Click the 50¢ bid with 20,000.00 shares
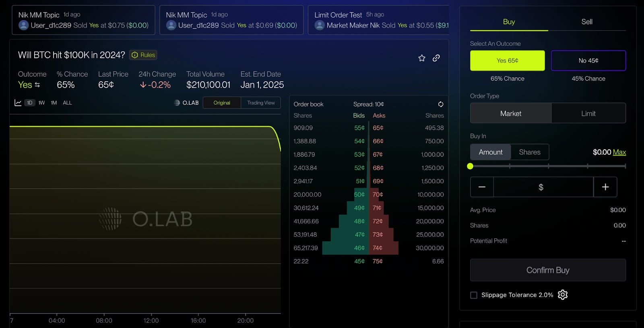 359,195
